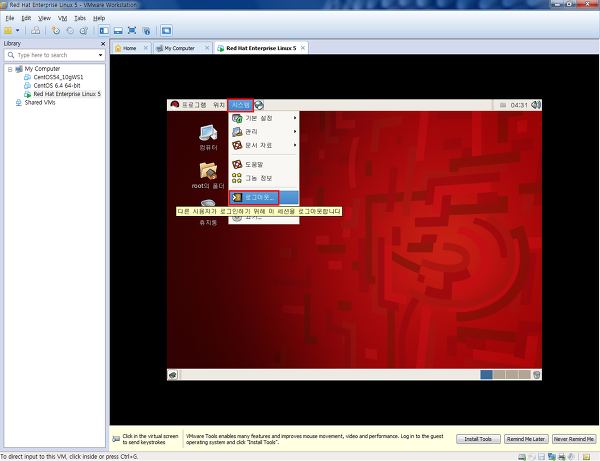Open the File menu
Screen dimensions: 600x461
[10, 18]
